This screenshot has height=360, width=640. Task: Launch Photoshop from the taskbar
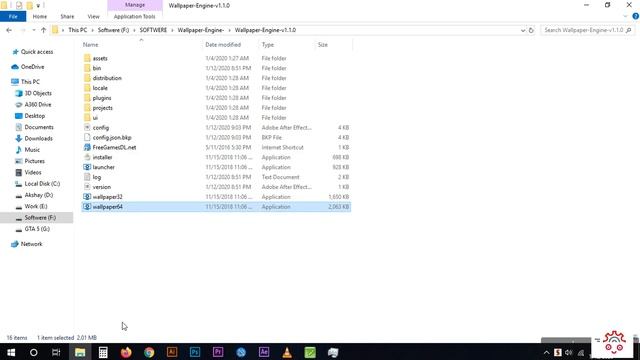(195, 352)
